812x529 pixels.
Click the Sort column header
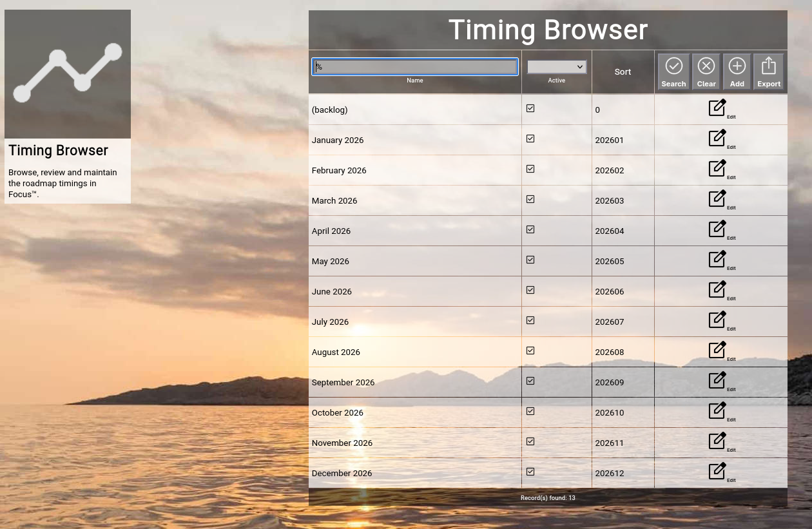coord(623,72)
